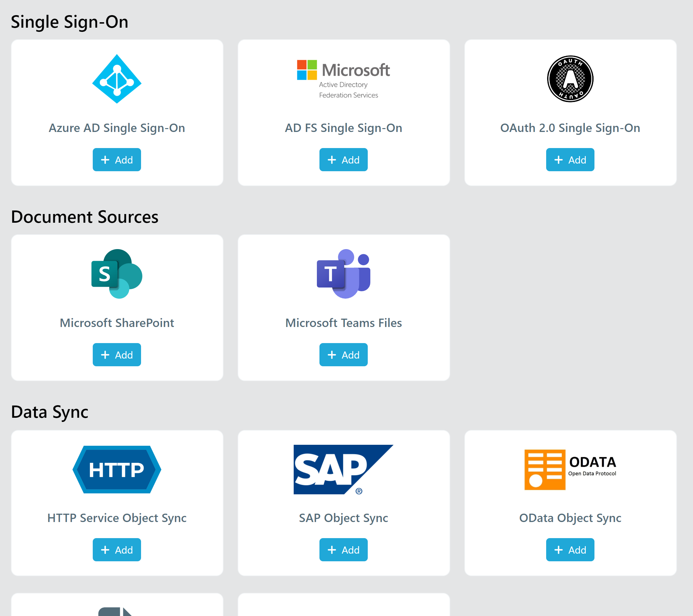Viewport: 693px width, 616px height.
Task: Click the Microsoft Teams logo
Action: point(344,274)
